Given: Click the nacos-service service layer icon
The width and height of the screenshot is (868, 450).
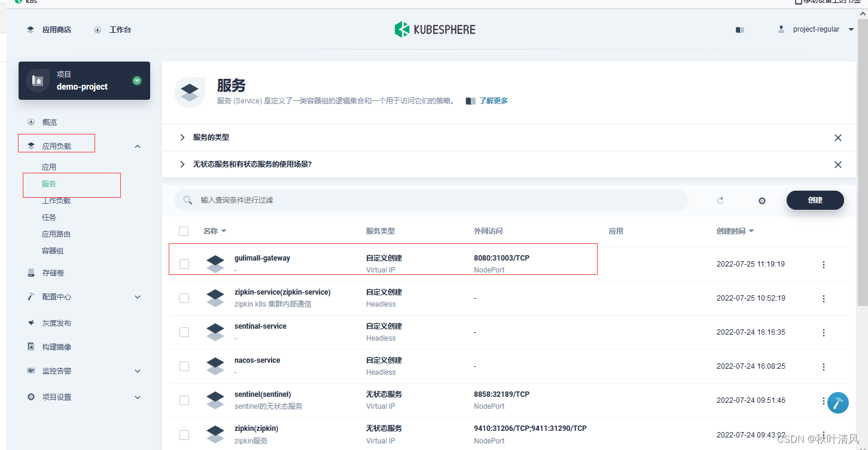Looking at the screenshot, I should (215, 366).
